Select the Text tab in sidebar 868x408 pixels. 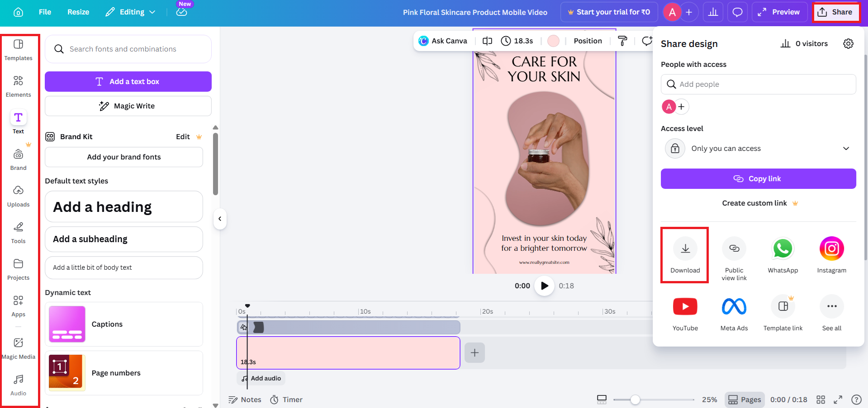point(19,123)
